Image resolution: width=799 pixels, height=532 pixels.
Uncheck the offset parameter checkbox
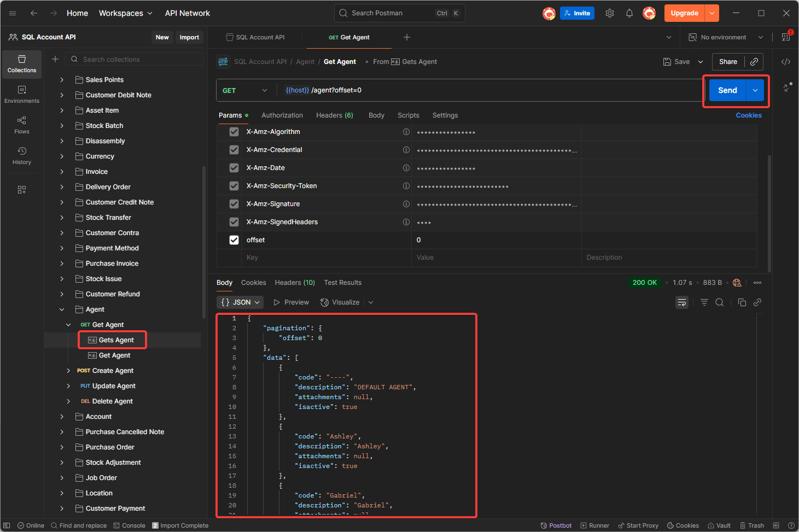234,240
